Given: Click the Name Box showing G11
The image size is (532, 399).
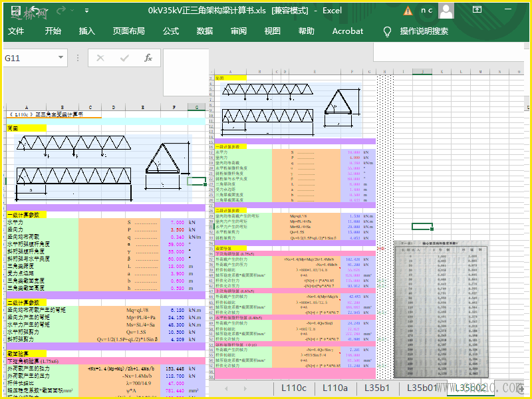Looking at the screenshot, I should [29, 58].
